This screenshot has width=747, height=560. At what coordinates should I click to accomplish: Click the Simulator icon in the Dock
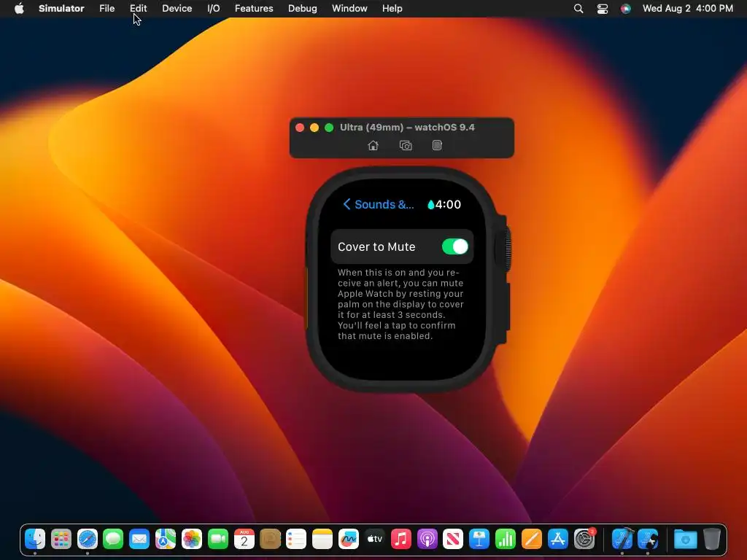coord(648,539)
